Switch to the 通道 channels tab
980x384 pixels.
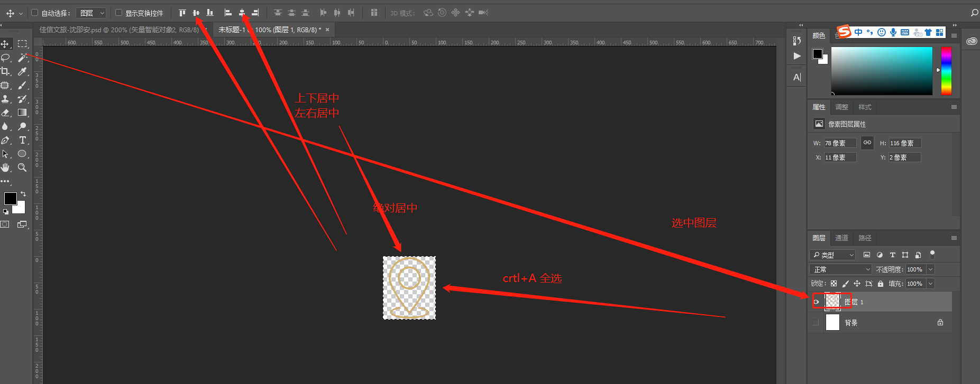click(841, 238)
